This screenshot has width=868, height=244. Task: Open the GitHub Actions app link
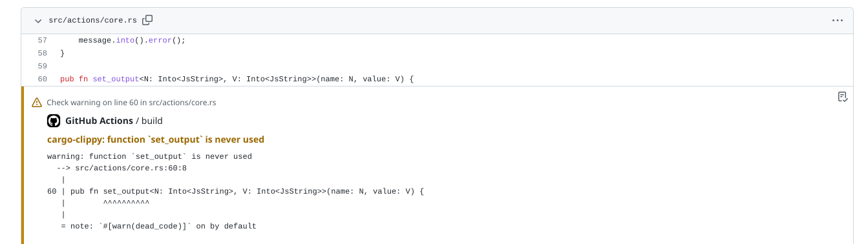point(99,121)
